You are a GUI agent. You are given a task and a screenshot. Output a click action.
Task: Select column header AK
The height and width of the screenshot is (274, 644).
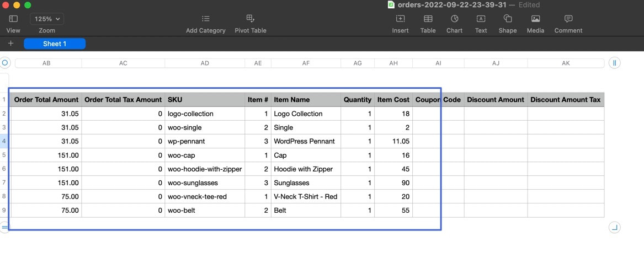tap(566, 63)
